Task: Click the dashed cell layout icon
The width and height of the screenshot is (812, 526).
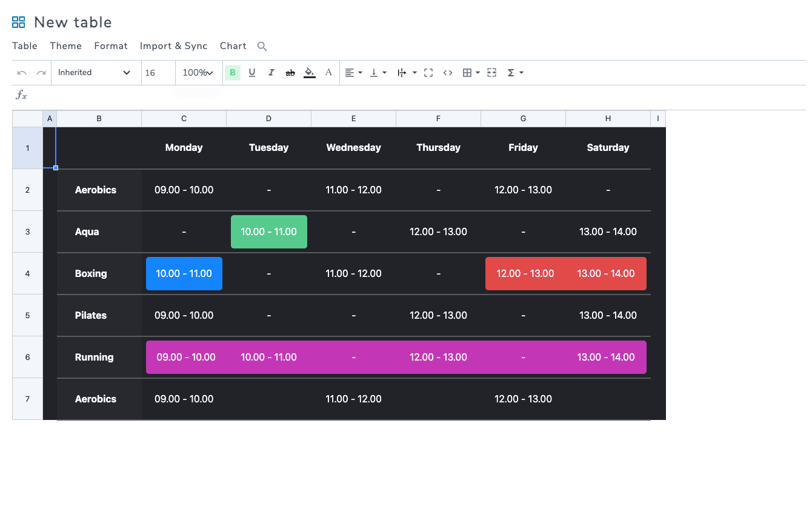Action: point(492,73)
